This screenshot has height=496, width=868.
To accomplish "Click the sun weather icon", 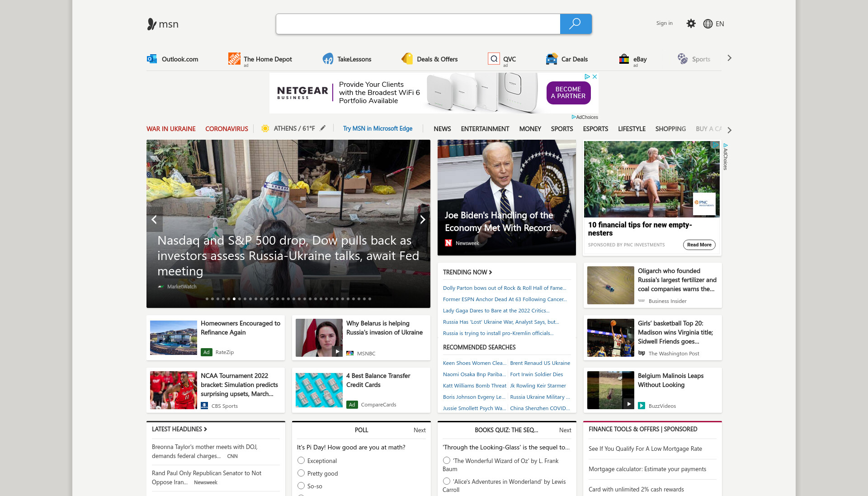I will (265, 128).
